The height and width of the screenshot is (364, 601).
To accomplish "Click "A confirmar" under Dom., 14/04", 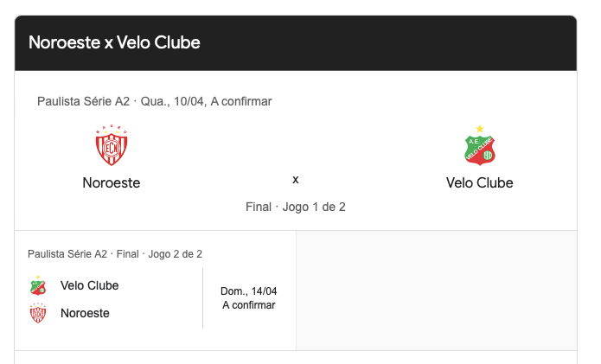I will 248,305.
